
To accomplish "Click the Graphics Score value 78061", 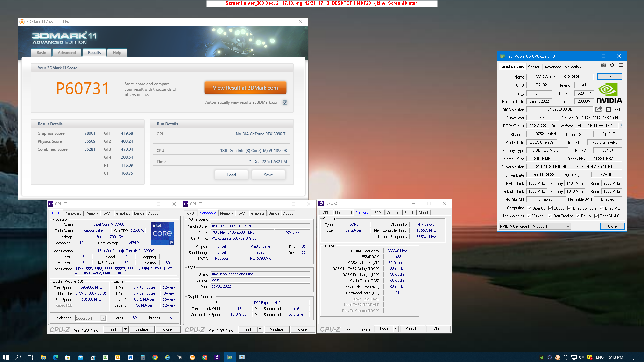I will click(90, 133).
